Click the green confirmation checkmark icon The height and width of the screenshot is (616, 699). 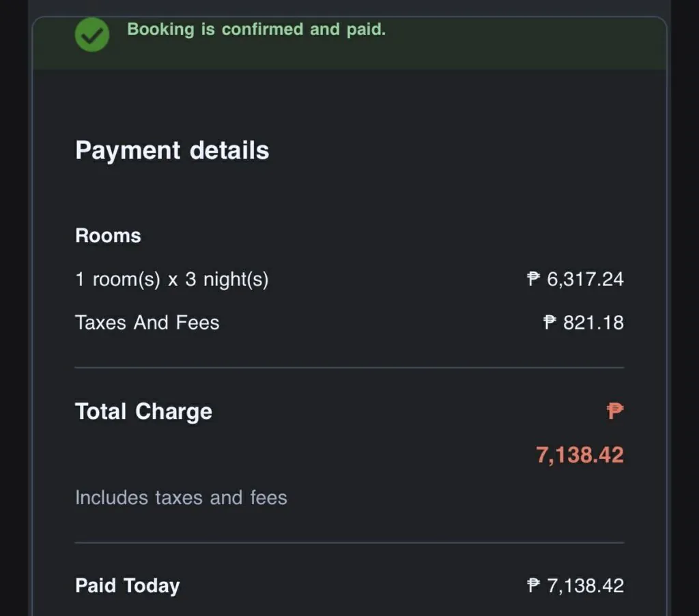(x=91, y=34)
